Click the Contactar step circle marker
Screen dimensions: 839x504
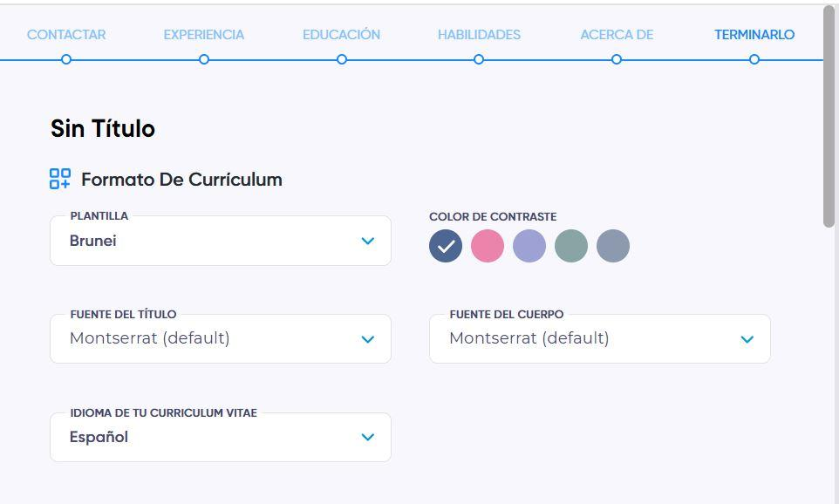66,59
